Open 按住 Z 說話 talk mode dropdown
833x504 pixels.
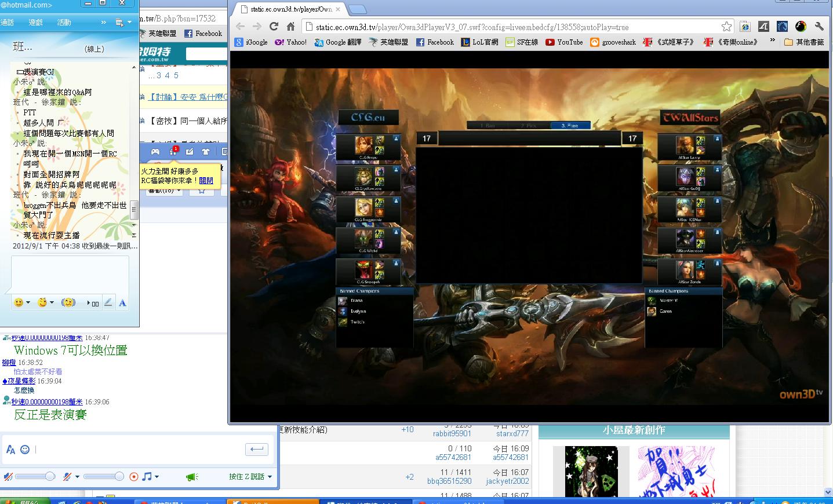[x=250, y=477]
